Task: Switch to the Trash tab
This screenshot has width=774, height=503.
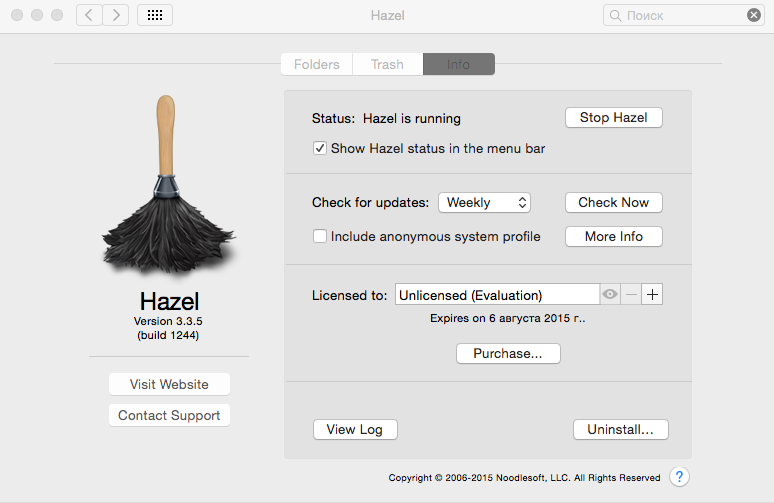Action: point(387,64)
